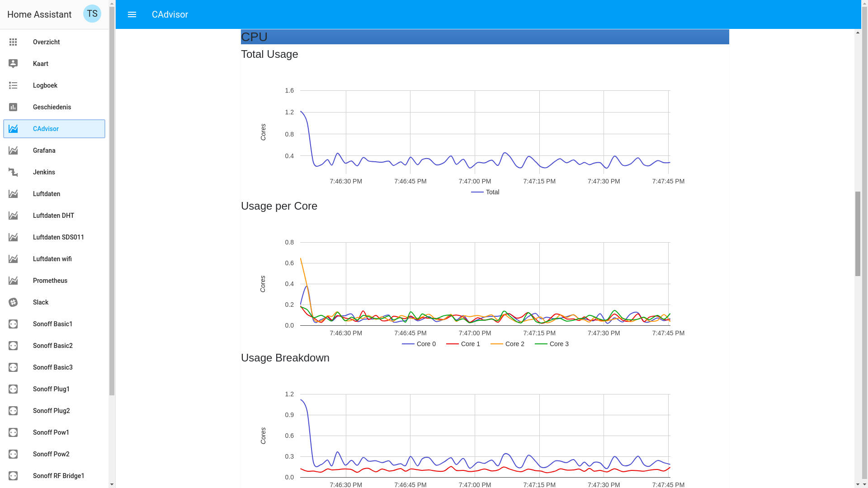Select the Logboek icon in sidebar

[13, 85]
